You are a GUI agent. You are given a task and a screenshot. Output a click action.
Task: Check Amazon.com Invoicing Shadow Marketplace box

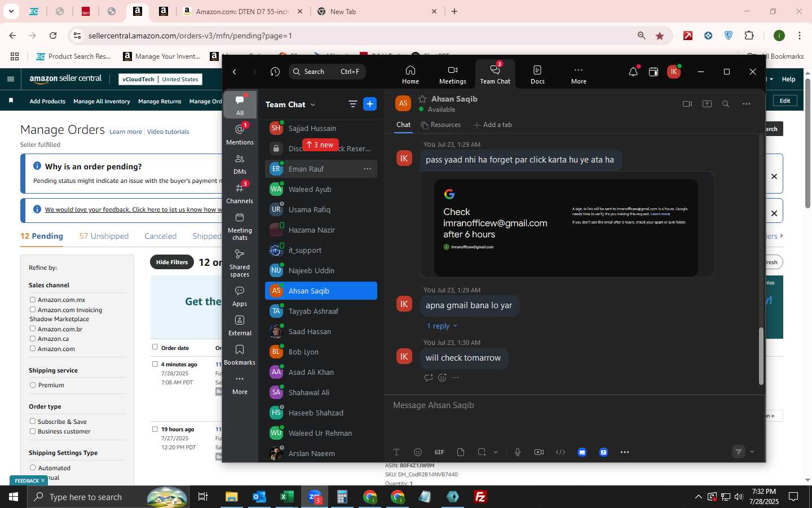pos(33,309)
